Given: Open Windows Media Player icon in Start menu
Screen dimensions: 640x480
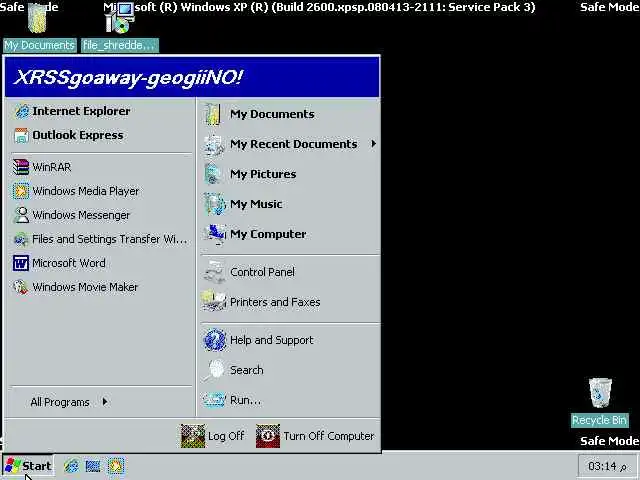Looking at the screenshot, I should (21, 191).
